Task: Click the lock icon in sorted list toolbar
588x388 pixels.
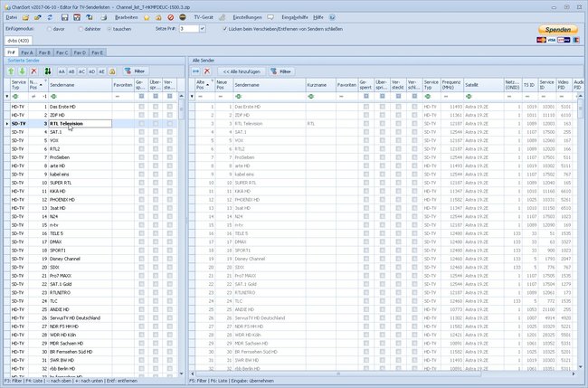Action: coord(112,71)
